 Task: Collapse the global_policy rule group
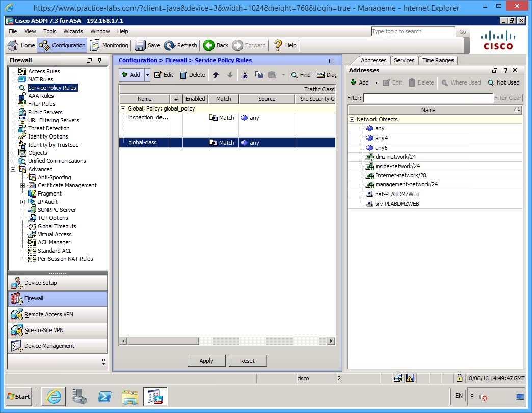click(122, 108)
